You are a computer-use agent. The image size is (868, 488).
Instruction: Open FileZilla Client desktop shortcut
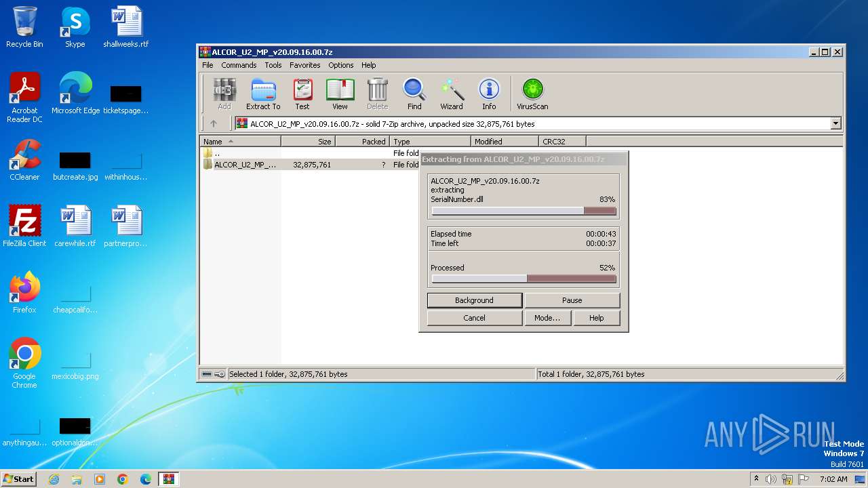[x=24, y=226]
